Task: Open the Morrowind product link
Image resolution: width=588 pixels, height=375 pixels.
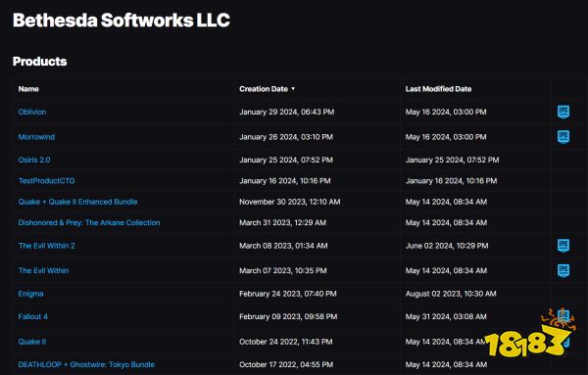Action: pyautogui.click(x=36, y=137)
